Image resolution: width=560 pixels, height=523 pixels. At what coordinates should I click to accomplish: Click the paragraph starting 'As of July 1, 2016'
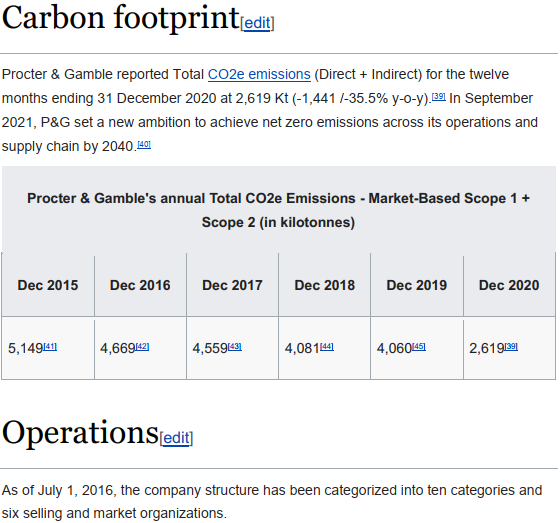coord(272,502)
